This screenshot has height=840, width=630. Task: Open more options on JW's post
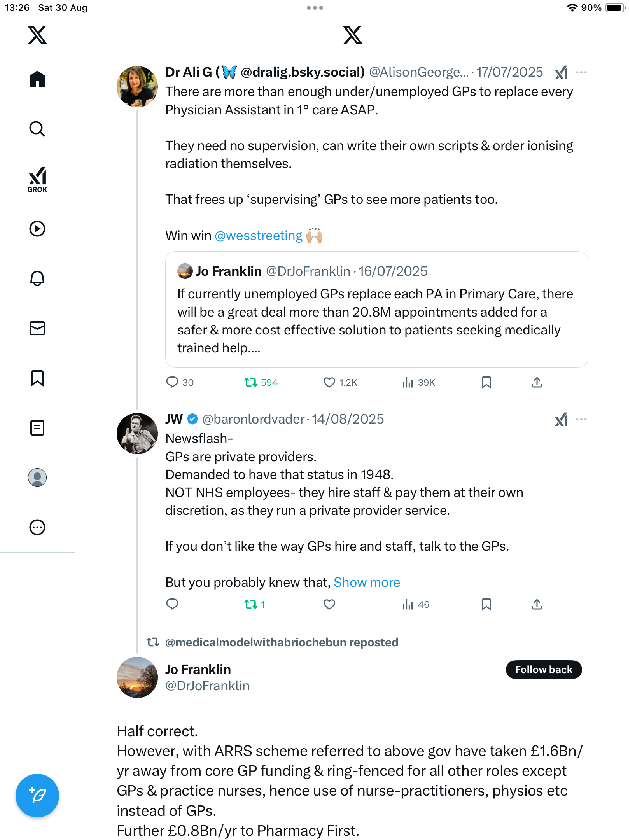point(581,419)
